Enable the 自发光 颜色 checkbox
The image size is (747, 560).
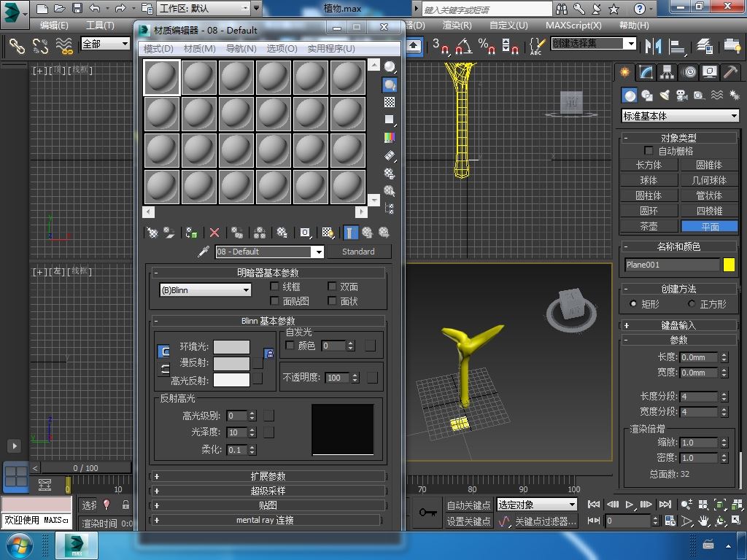tap(290, 345)
